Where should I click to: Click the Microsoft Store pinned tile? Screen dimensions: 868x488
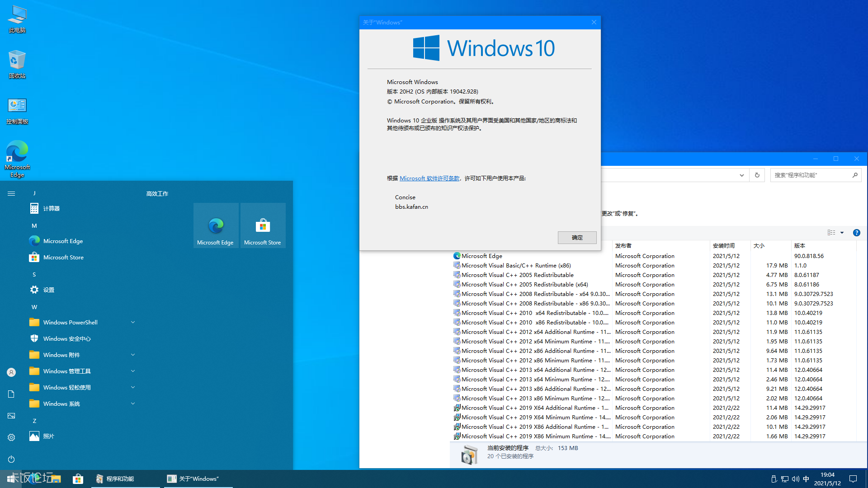tap(263, 225)
